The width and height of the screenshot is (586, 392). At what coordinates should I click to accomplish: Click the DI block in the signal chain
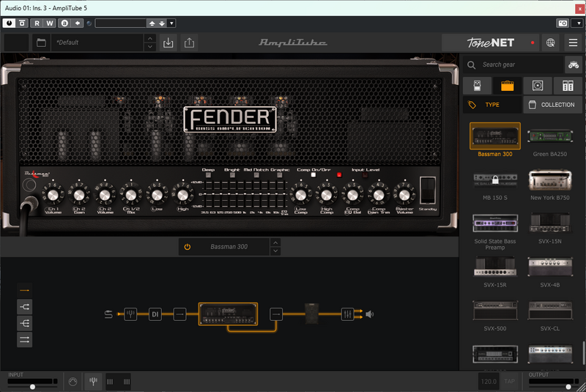(x=155, y=314)
